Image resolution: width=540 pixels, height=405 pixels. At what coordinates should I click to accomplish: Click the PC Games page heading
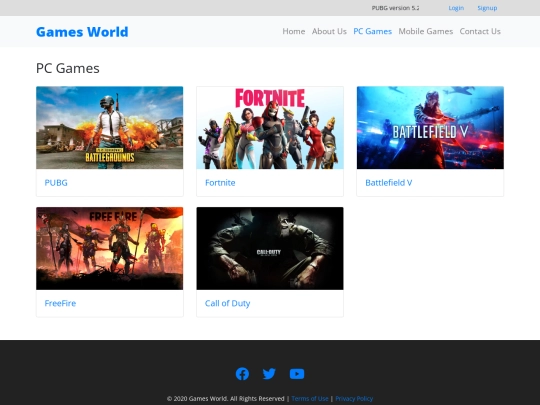68,68
